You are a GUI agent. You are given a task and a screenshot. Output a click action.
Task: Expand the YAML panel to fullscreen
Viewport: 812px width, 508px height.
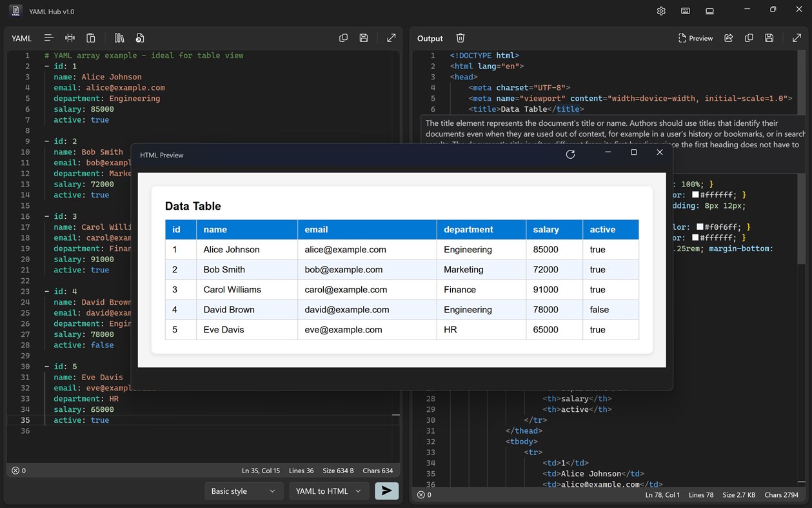391,38
